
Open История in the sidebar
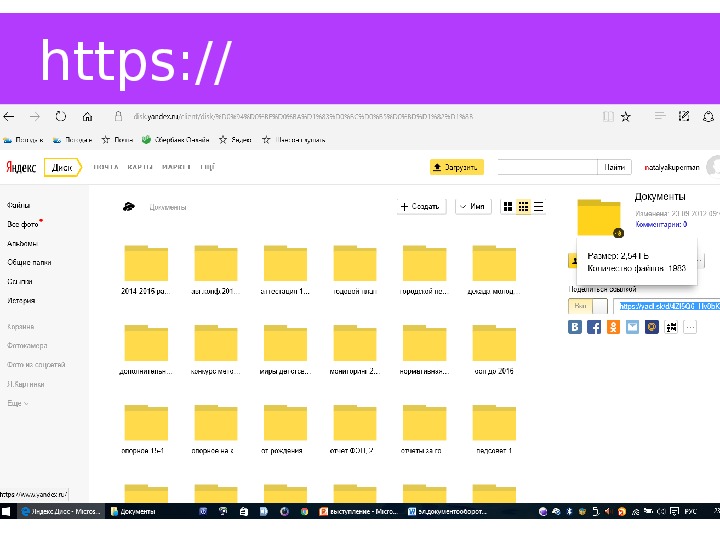21,301
